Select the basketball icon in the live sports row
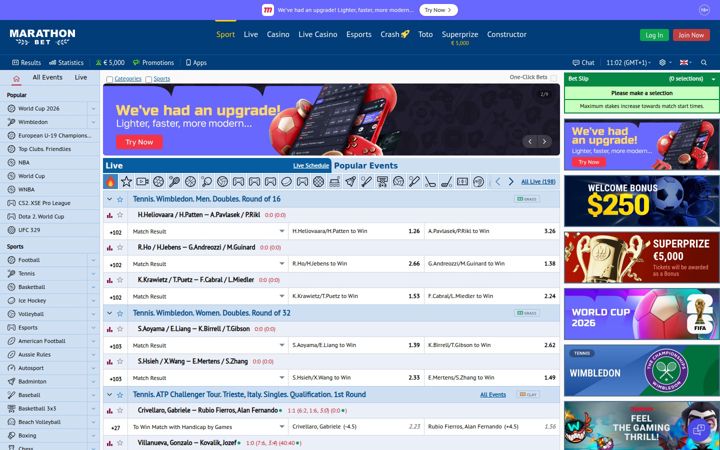The height and width of the screenshot is (450, 720). [191, 182]
